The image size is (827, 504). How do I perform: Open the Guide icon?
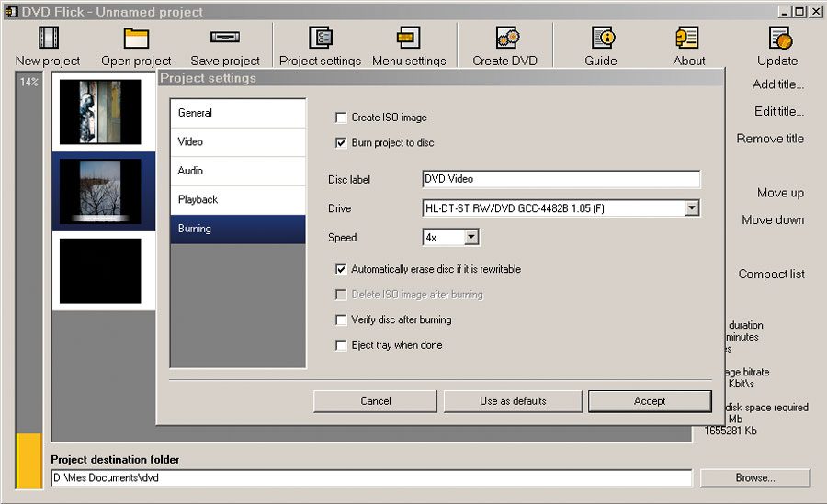603,38
